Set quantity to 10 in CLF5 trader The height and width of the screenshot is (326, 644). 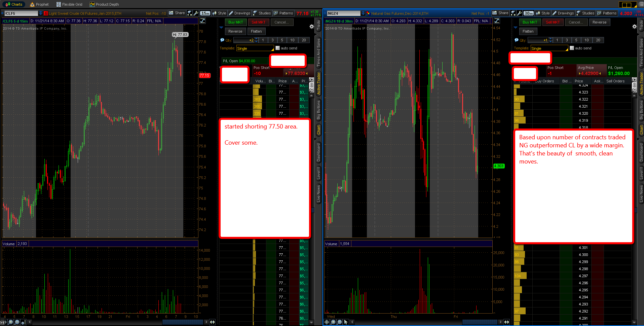pyautogui.click(x=292, y=40)
